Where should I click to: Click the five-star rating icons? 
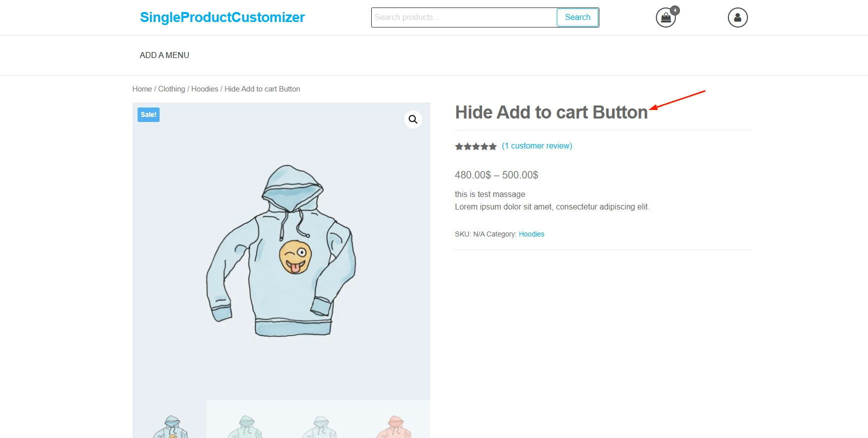(476, 146)
